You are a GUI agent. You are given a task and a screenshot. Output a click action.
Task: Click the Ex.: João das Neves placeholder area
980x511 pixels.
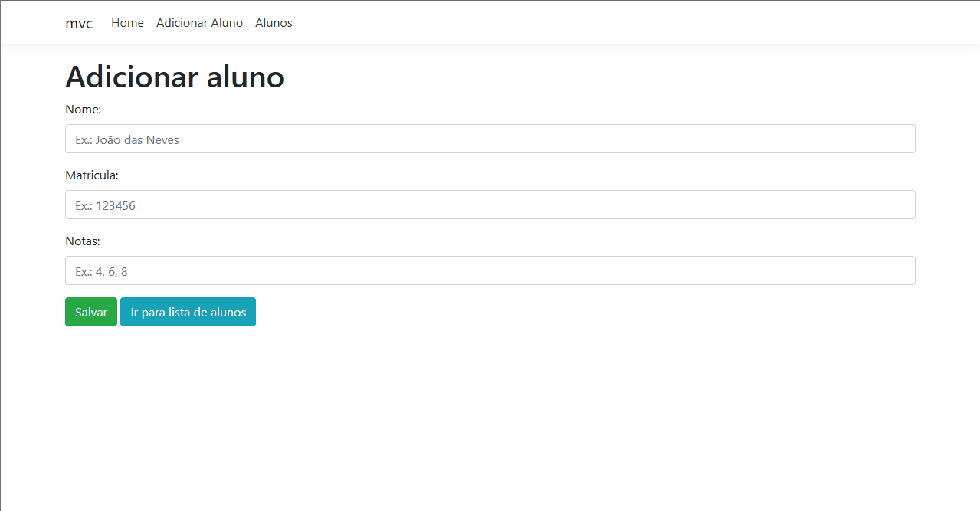click(126, 139)
